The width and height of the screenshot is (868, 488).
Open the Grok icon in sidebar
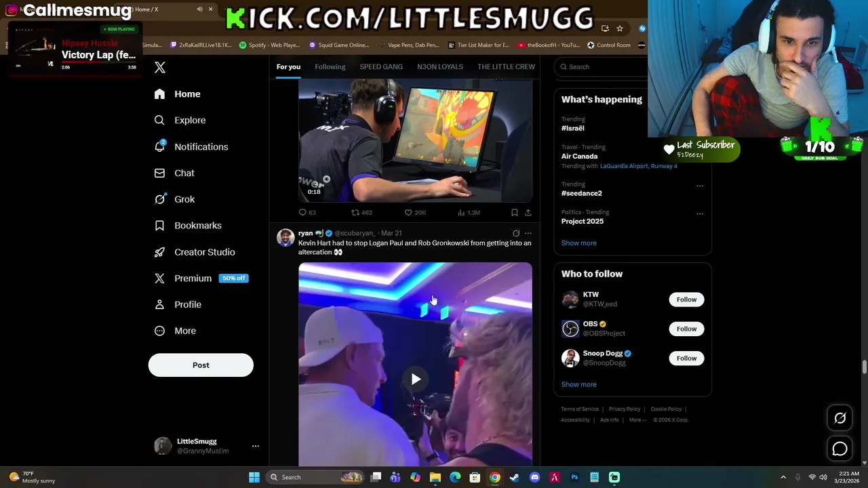click(159, 199)
